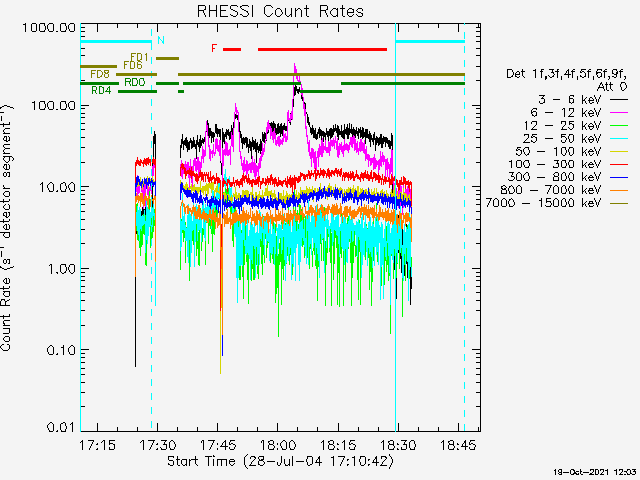Click the 17:45 x-axis tick label
Image resolution: width=640 pixels, height=480 pixels.
coord(218,445)
